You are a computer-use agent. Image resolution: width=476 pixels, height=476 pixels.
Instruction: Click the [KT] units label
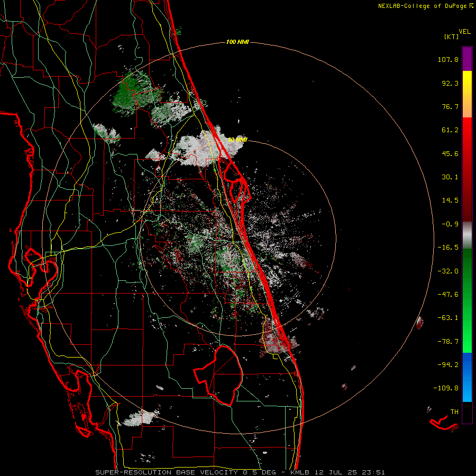452,36
